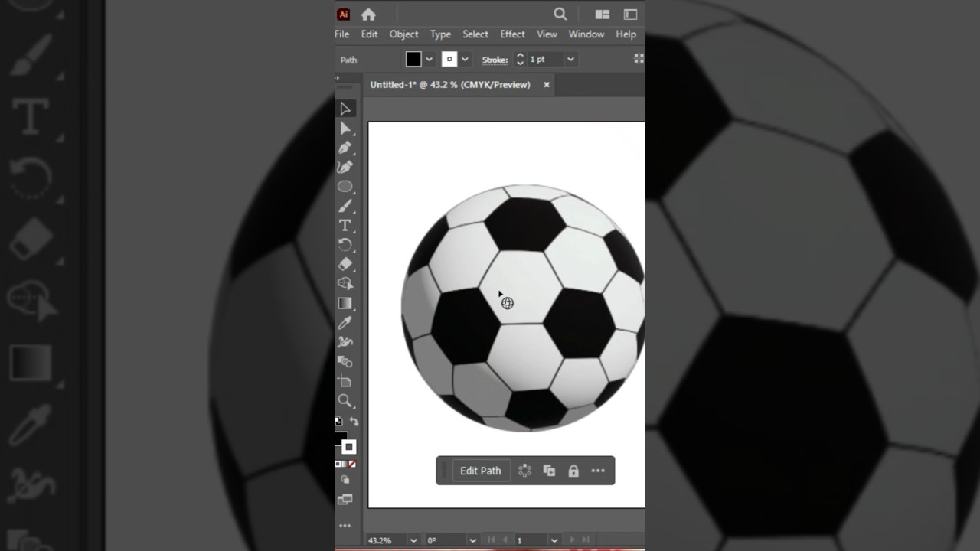Select the Zoom tool in toolbar

[x=345, y=401]
